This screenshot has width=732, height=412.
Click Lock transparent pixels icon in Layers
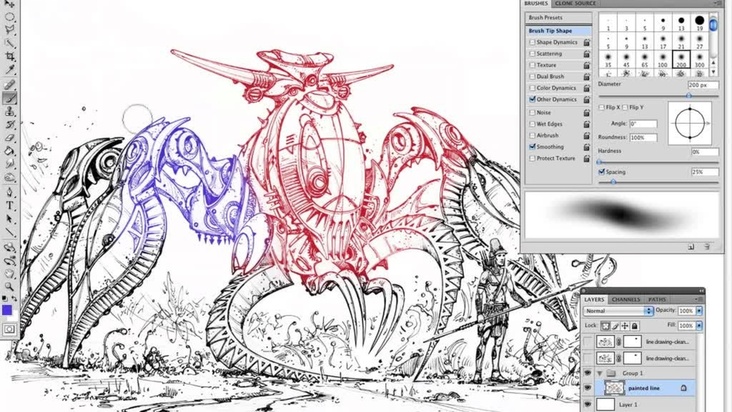(x=605, y=326)
